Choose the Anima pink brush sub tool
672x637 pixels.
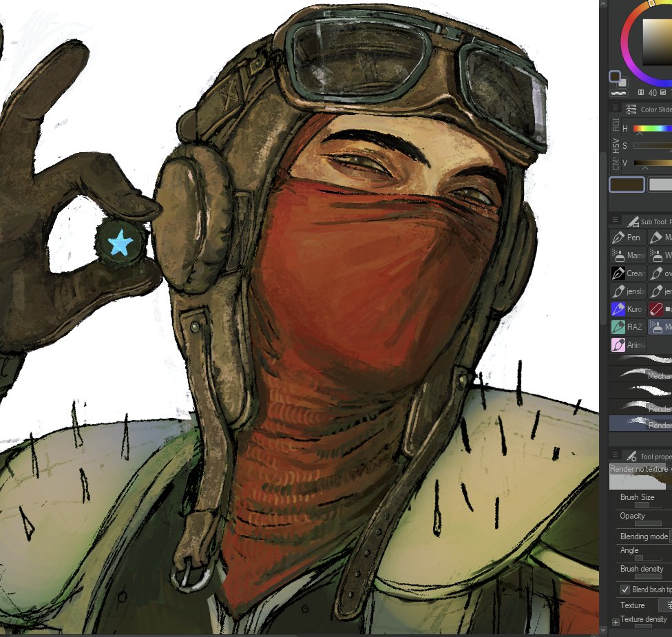[627, 345]
